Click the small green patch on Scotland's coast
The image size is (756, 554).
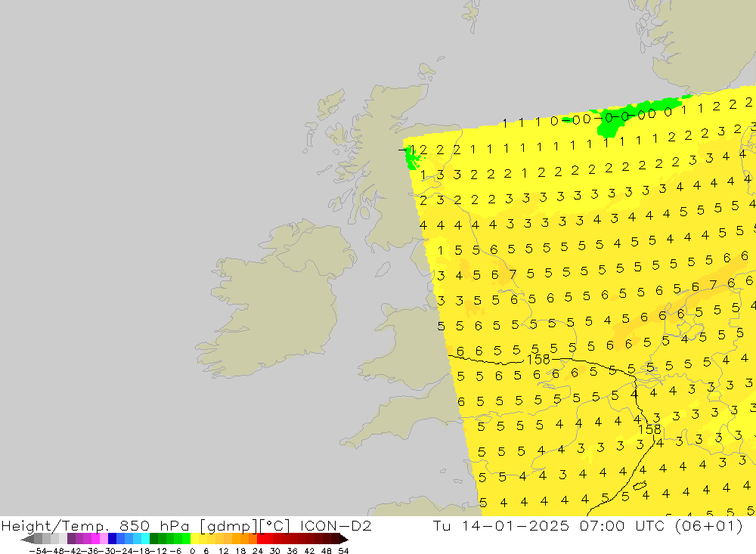(411, 157)
